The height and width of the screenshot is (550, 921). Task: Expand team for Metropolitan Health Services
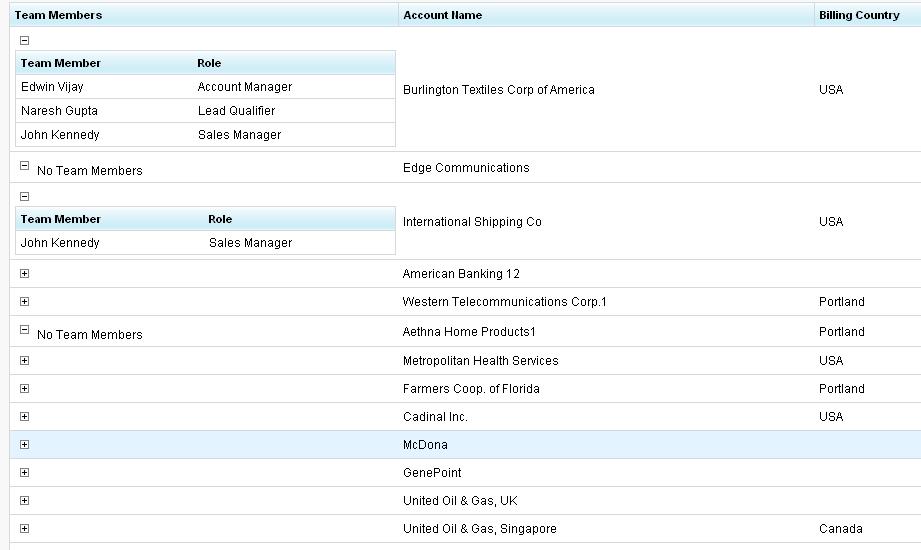point(24,360)
